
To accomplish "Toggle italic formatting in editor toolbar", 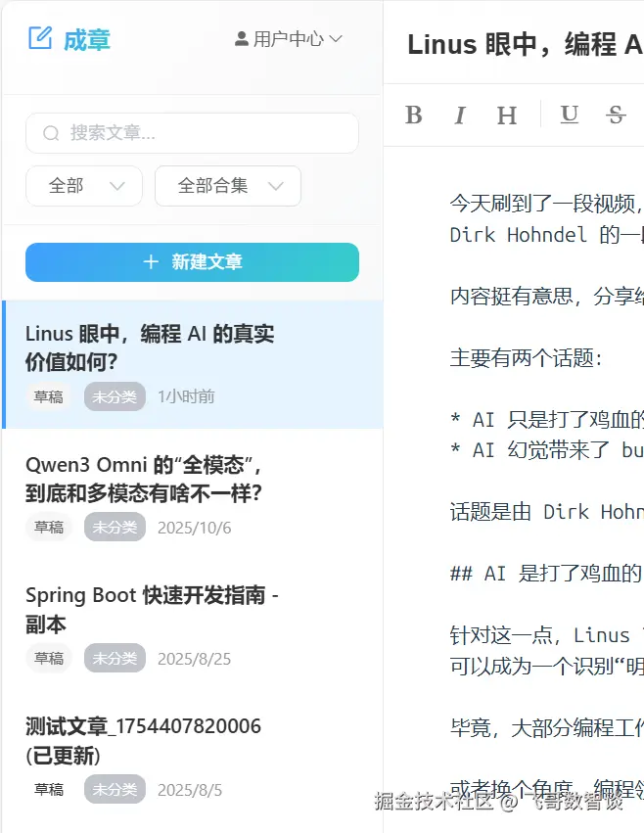I will (x=460, y=115).
